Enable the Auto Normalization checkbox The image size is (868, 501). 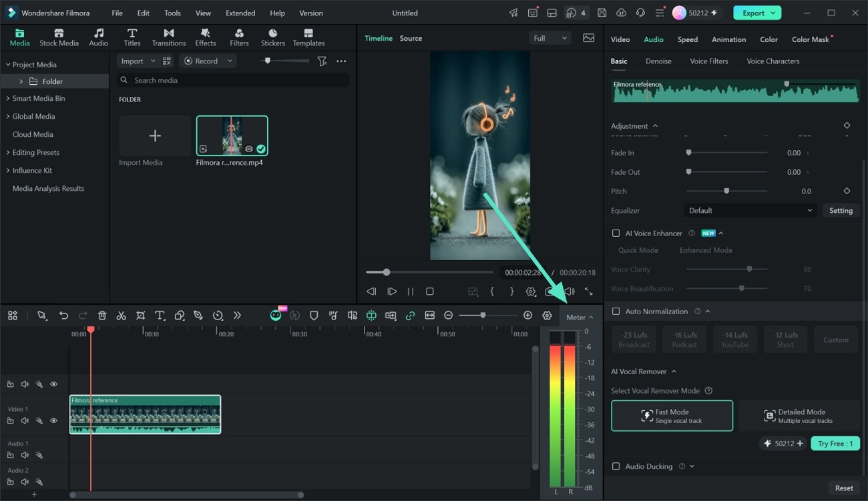tap(616, 312)
